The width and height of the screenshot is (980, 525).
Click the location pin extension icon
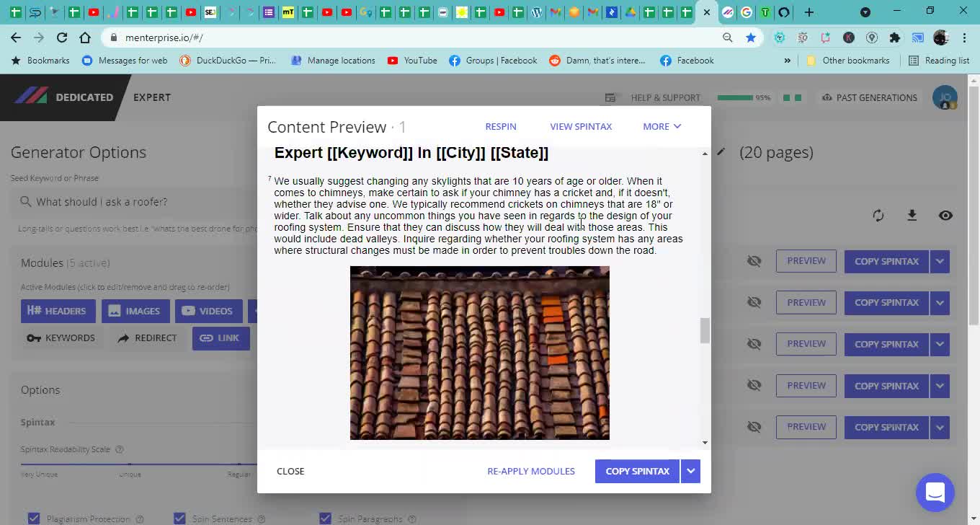872,37
